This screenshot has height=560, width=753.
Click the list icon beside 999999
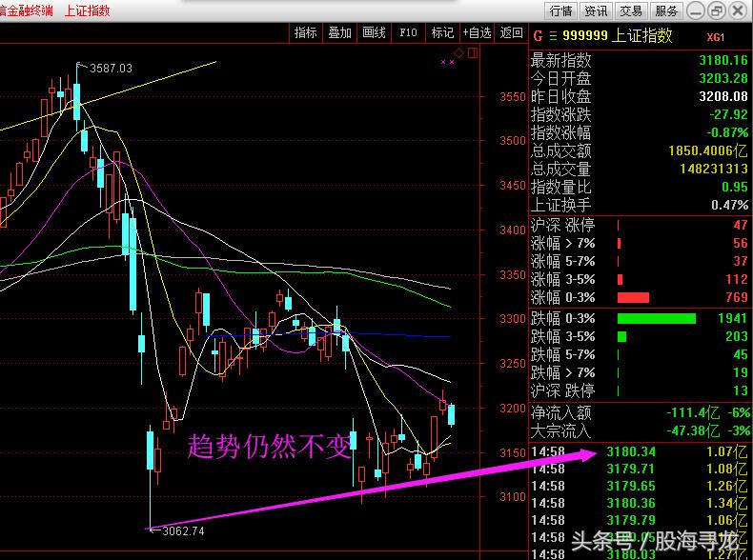tap(553, 36)
